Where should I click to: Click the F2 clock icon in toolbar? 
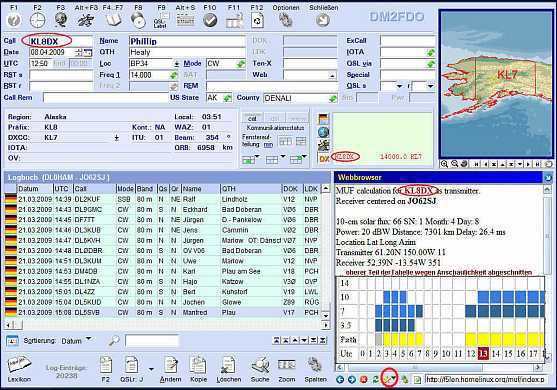37,20
